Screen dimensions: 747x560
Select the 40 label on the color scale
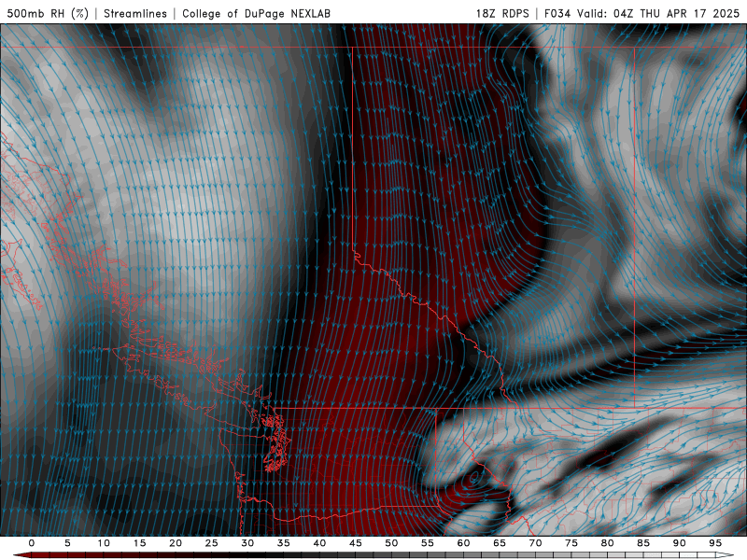(x=319, y=543)
